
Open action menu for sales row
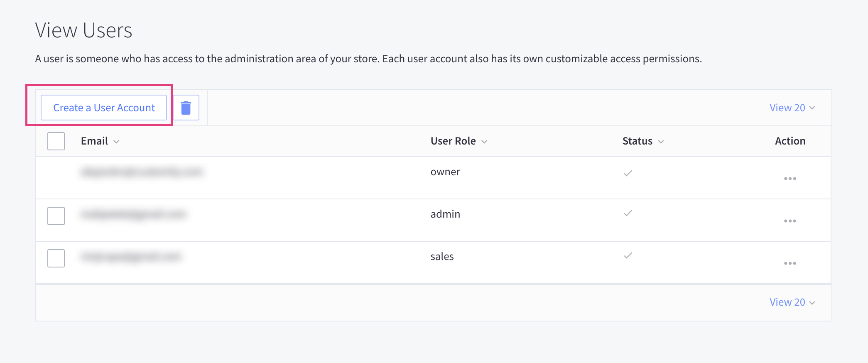[790, 263]
